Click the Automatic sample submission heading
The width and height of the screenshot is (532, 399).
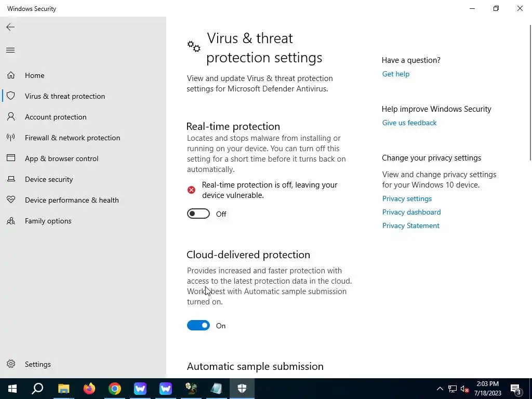255,366
